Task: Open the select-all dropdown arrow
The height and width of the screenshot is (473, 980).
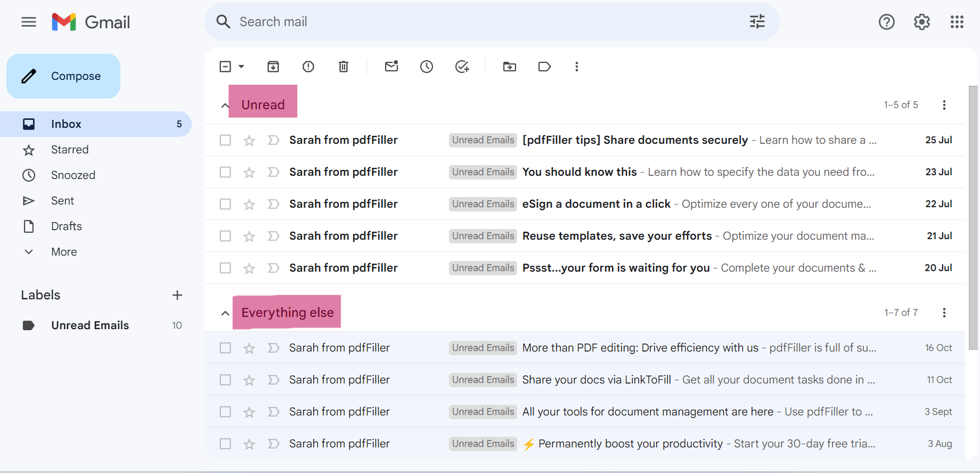Action: (241, 67)
